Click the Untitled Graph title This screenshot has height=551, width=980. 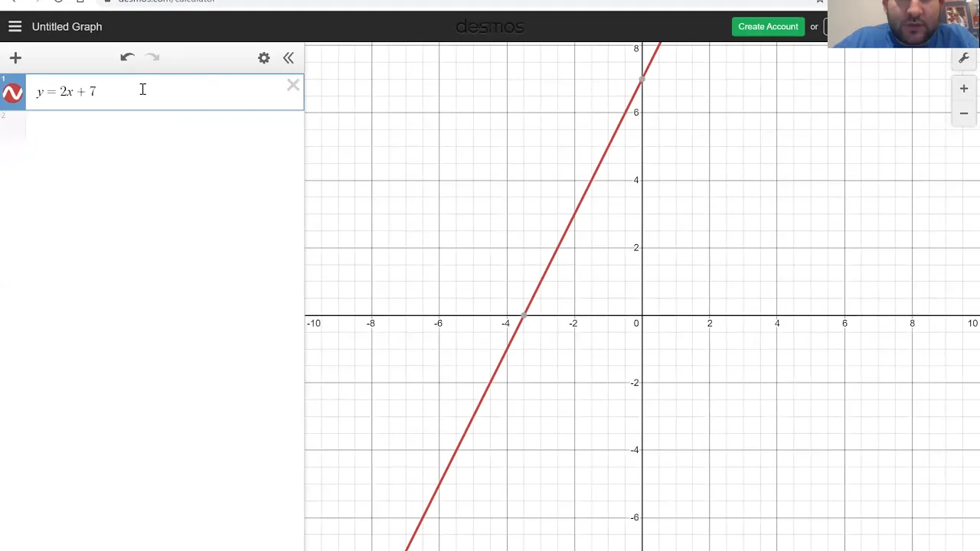(x=67, y=27)
